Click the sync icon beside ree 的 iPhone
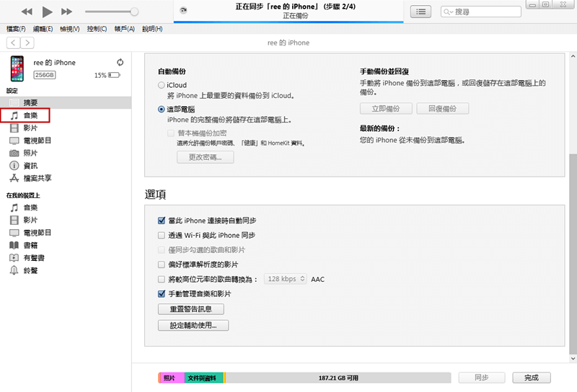Screen dimensions: 577x392 [120, 62]
